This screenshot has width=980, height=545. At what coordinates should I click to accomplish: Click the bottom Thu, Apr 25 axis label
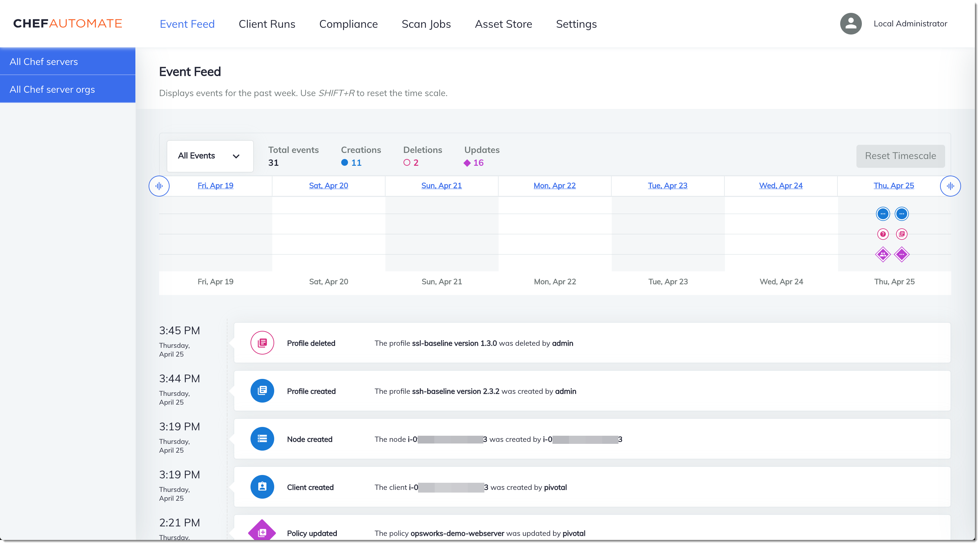894,281
